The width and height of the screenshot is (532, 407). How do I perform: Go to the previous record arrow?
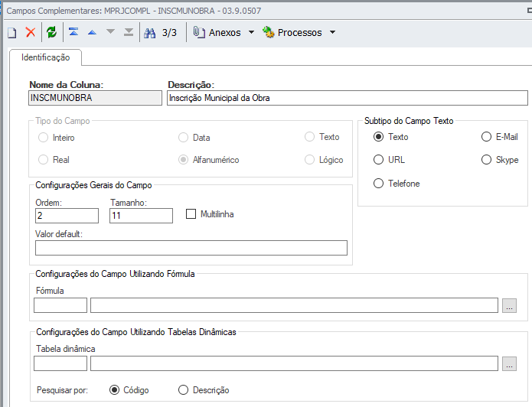[92, 32]
